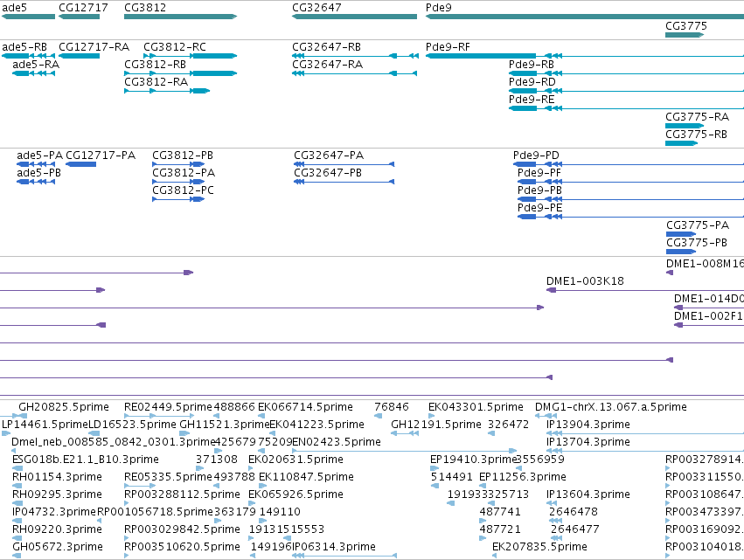Screen dimensions: 744x560
Task: Select the Pde9-RE transcript exon
Action: pyautogui.click(x=523, y=108)
